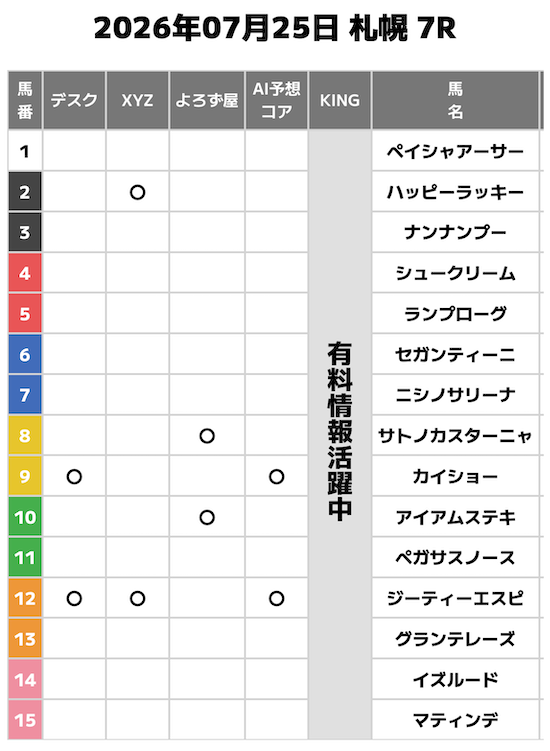Screen dimensions: 550x751
Task: Click the circle mark for horse 2 under XYZ
Action: 138,193
